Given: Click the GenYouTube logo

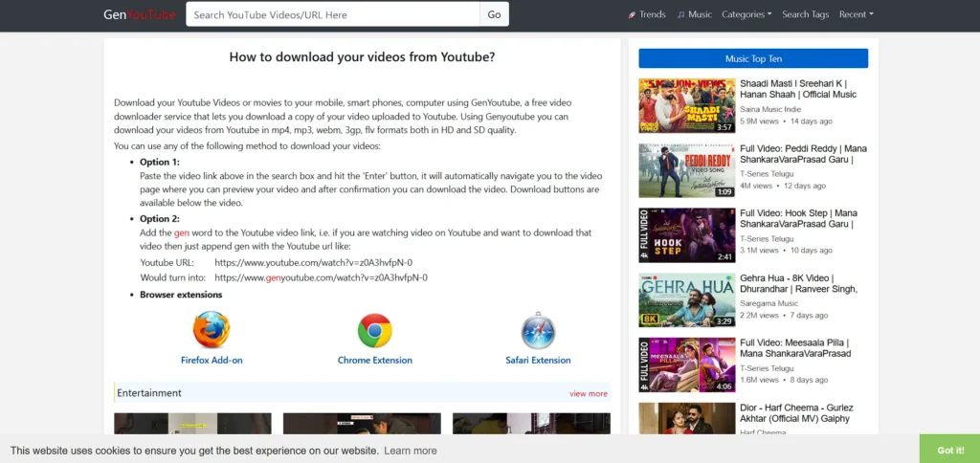Looking at the screenshot, I should point(140,14).
